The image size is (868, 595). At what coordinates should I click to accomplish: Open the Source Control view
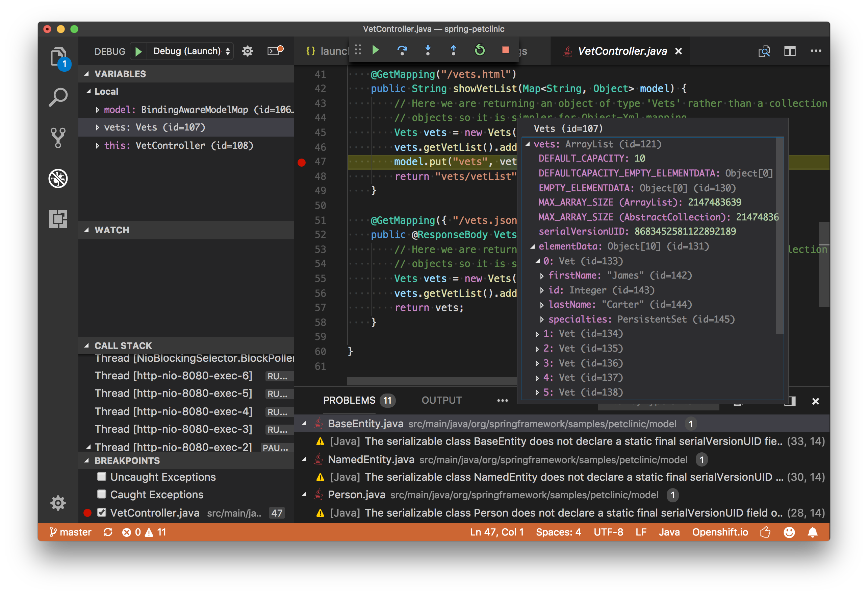point(58,138)
